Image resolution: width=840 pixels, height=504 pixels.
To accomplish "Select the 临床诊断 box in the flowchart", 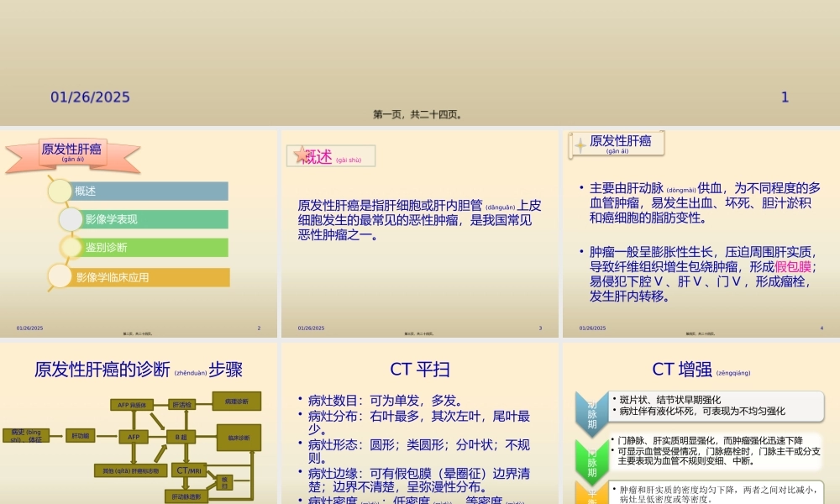I will pos(239,438).
